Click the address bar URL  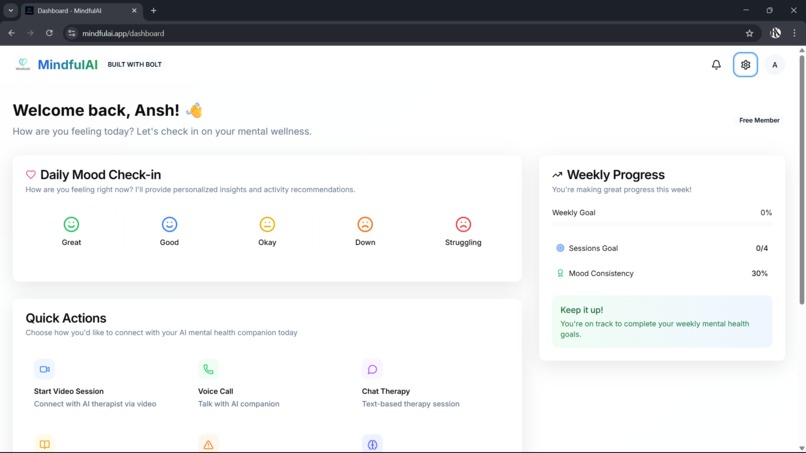click(123, 33)
